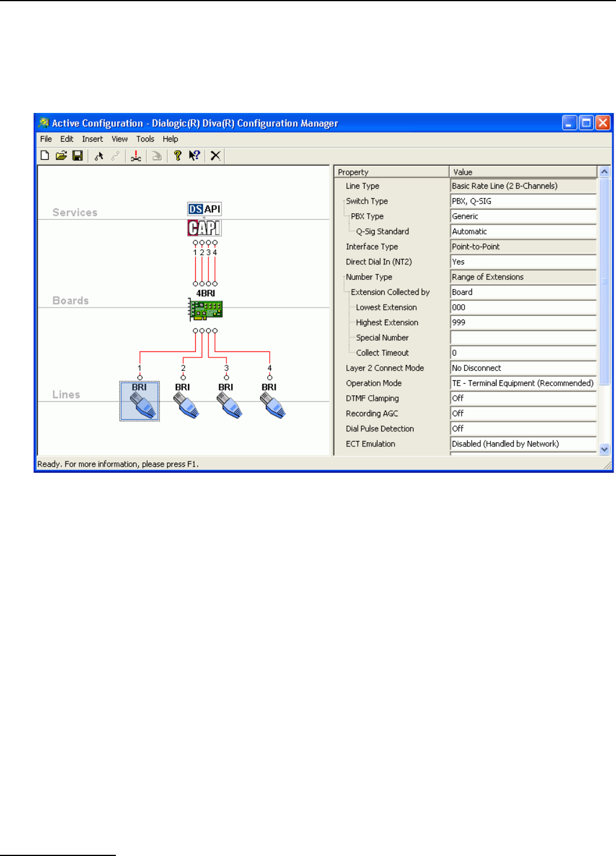
Task: Select the CAPI service icon
Action: click(x=204, y=228)
